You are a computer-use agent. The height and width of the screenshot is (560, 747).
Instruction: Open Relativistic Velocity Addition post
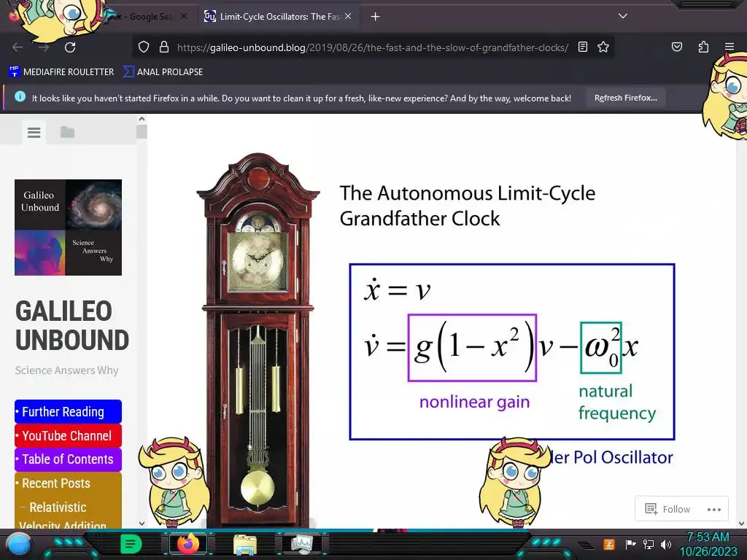click(63, 516)
